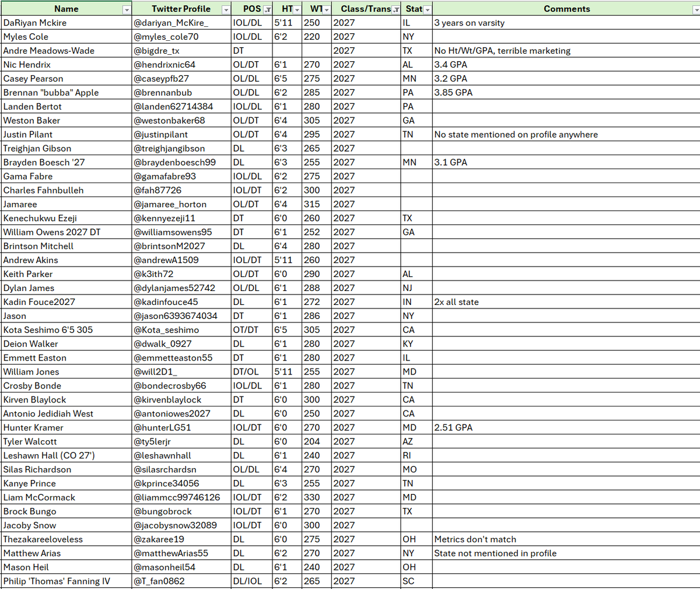Select the name cell Kota Seshimo 6'5 305
This screenshot has height=589, width=700.
click(x=66, y=330)
